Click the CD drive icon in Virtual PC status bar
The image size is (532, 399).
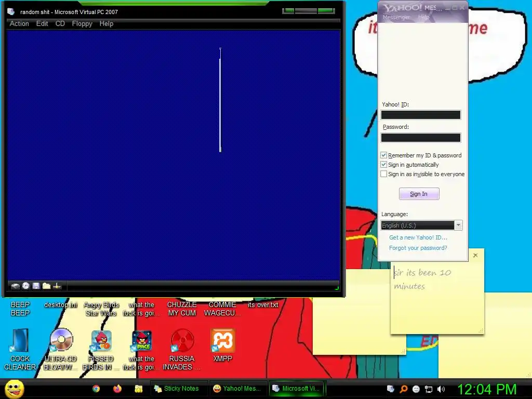[26, 286]
